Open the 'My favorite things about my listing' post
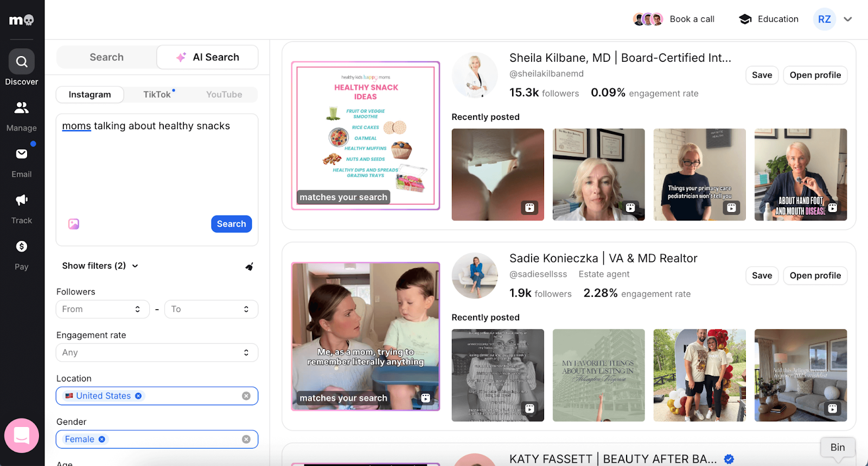Viewport: 868px width, 466px height. [x=599, y=375]
